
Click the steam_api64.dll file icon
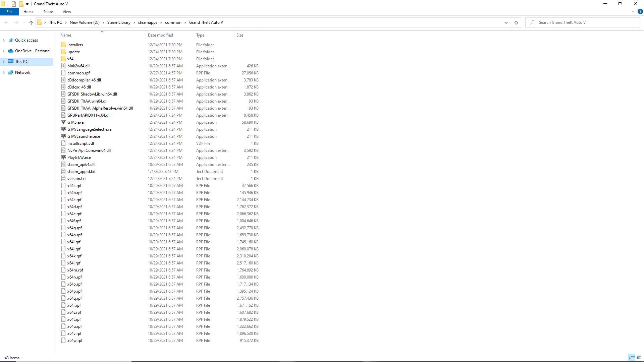click(x=63, y=165)
